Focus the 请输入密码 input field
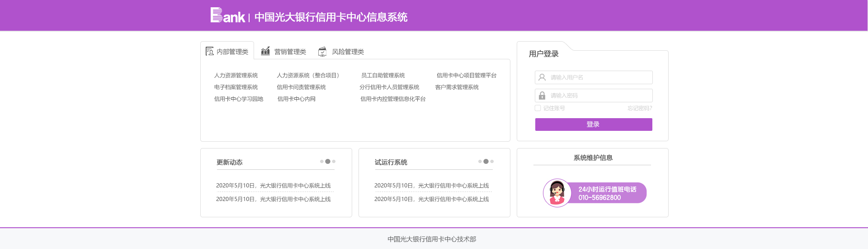The height and width of the screenshot is (249, 868). click(594, 96)
